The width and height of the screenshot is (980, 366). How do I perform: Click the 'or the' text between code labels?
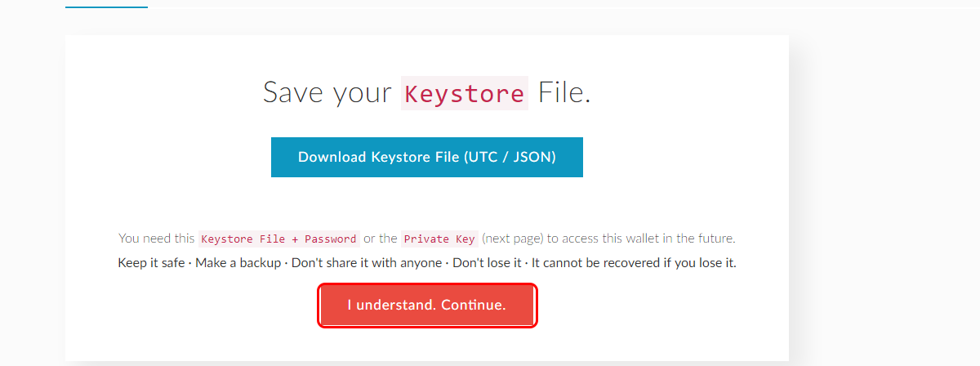coord(381,239)
